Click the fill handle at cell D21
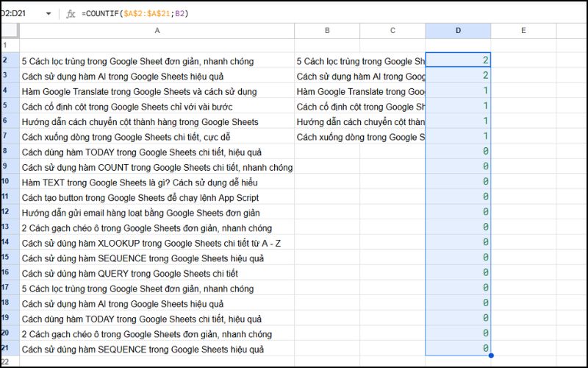 coord(491,355)
